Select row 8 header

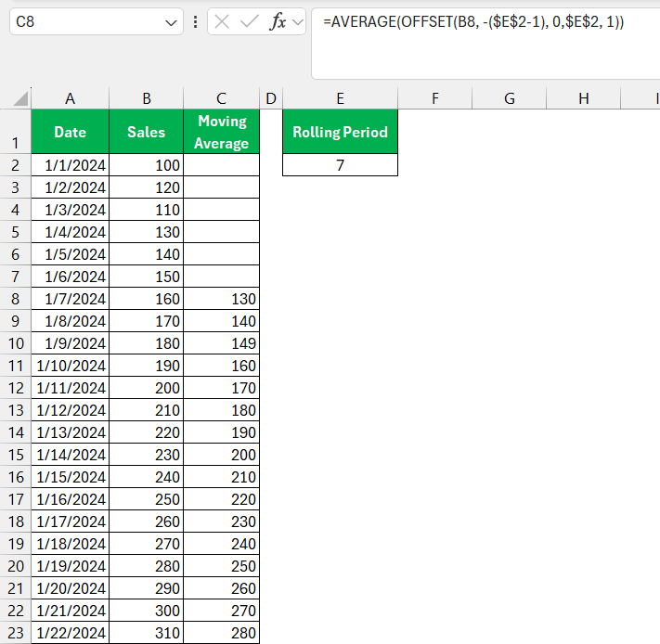15,299
